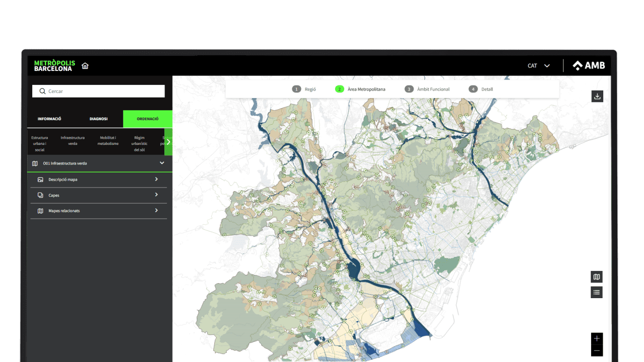Open the CAT language dropdown

pos(538,66)
